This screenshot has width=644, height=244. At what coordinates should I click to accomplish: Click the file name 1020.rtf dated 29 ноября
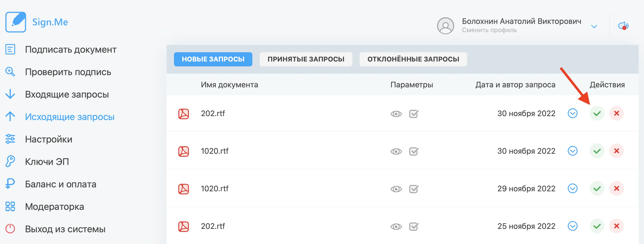(215, 189)
